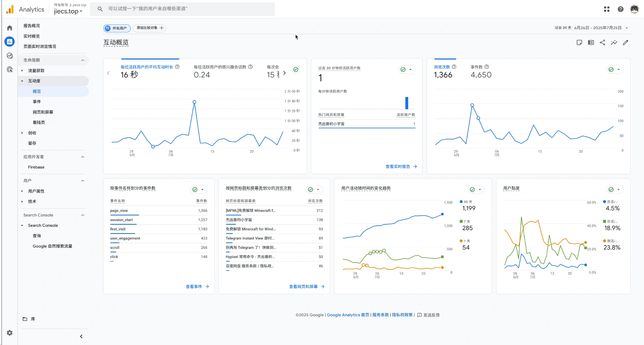Open Help with the question mark icon

621,9
